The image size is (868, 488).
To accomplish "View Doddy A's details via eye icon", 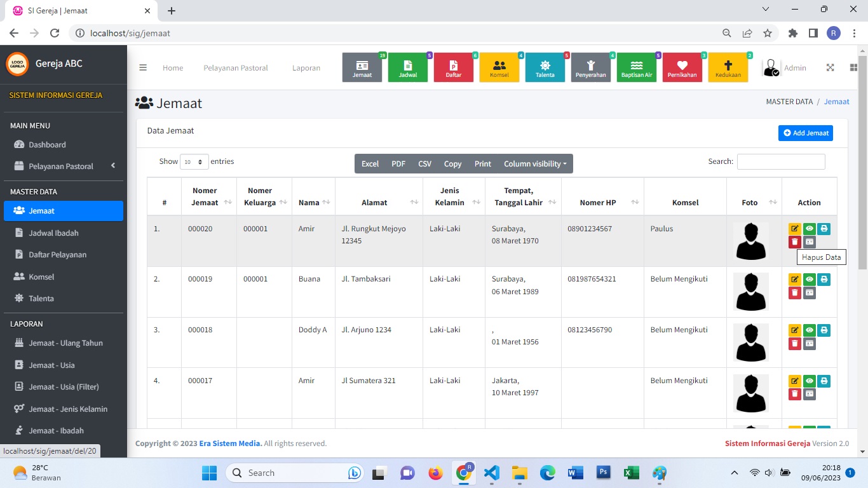I will 809,330.
